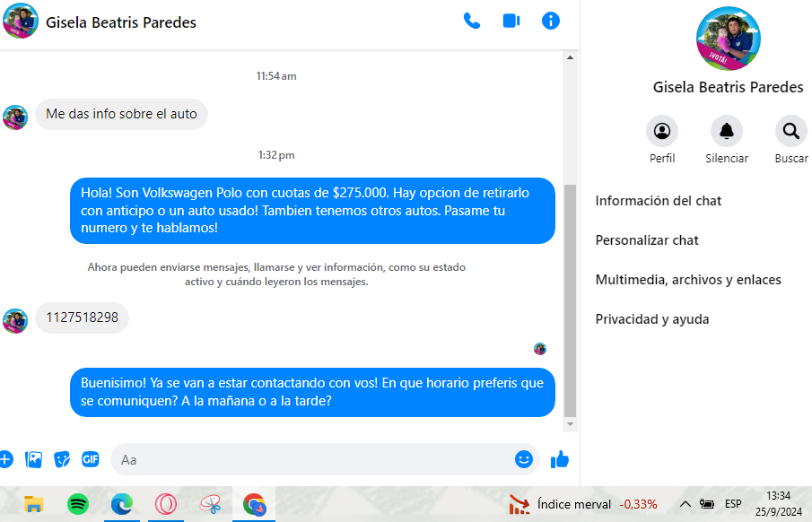Open Perfil button in side panel
812x522 pixels.
click(x=662, y=131)
